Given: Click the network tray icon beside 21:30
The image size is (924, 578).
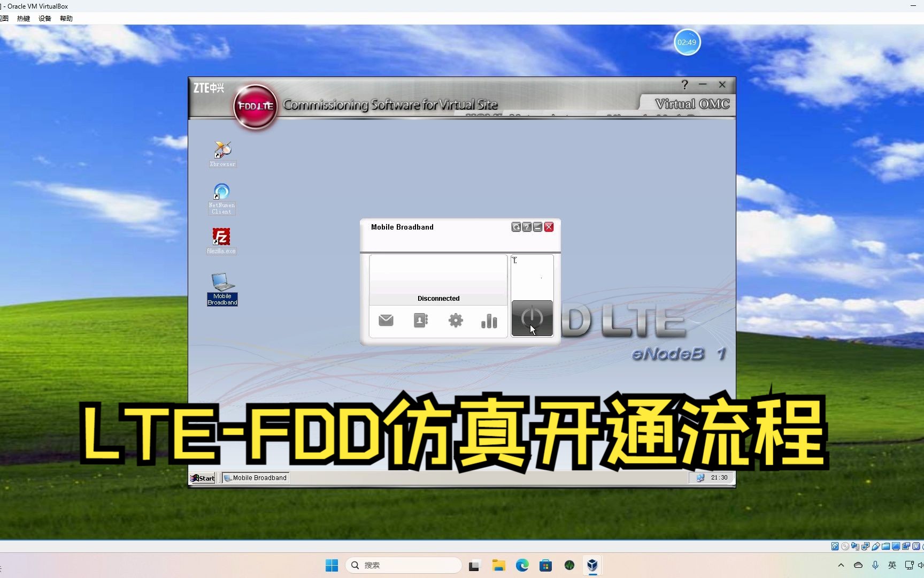Looking at the screenshot, I should [700, 478].
